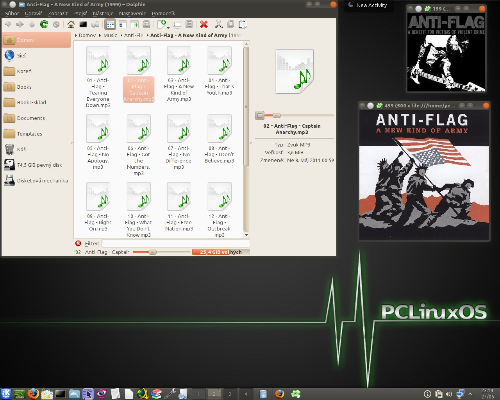Select file 12 Outbreak.mp3
The height and width of the screenshot is (400, 500).
219,210
